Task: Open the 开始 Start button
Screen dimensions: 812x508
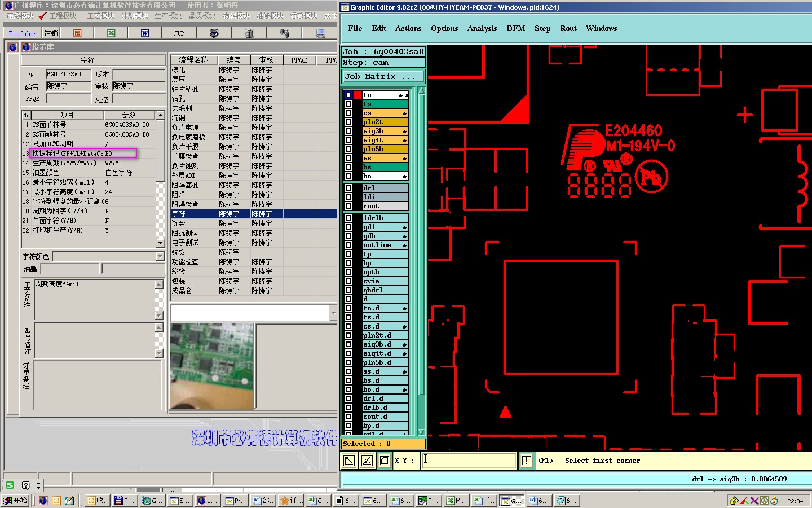Action: pos(16,501)
